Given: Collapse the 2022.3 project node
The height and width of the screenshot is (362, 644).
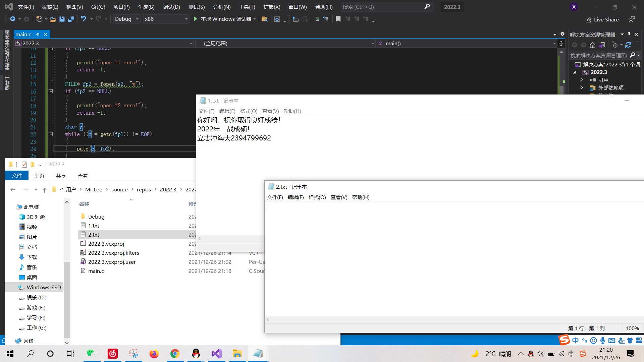Looking at the screenshot, I should pos(575,72).
